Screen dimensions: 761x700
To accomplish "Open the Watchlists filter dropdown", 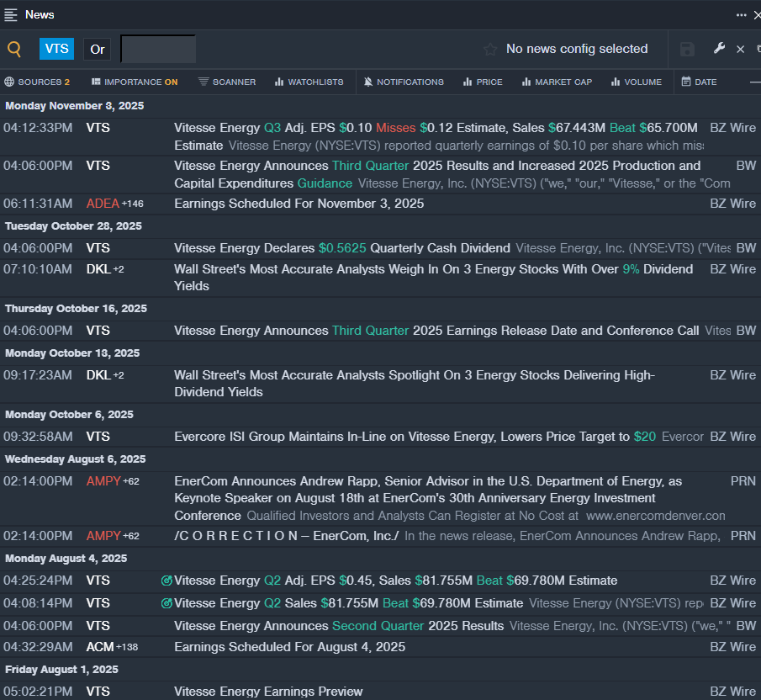I will [x=309, y=82].
